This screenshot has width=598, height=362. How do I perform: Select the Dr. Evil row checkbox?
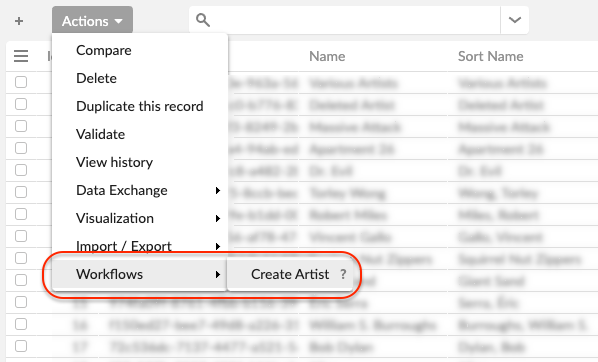point(21,170)
